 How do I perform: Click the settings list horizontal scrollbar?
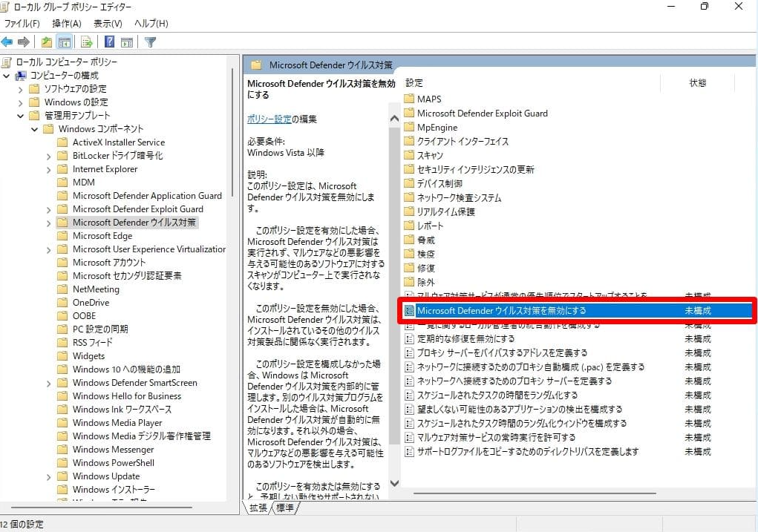click(535, 493)
